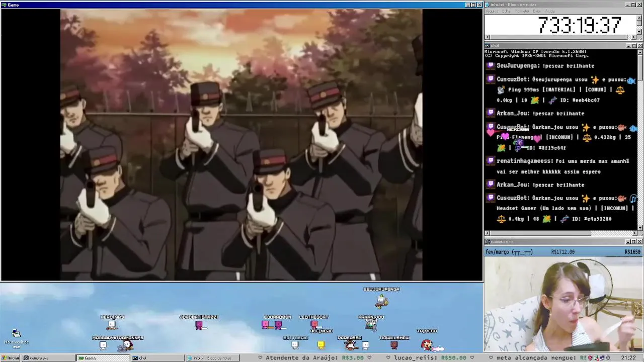This screenshot has width=644, height=362.
Task: Click the headphone emoji in Headset Gamer message
Action: click(x=633, y=198)
